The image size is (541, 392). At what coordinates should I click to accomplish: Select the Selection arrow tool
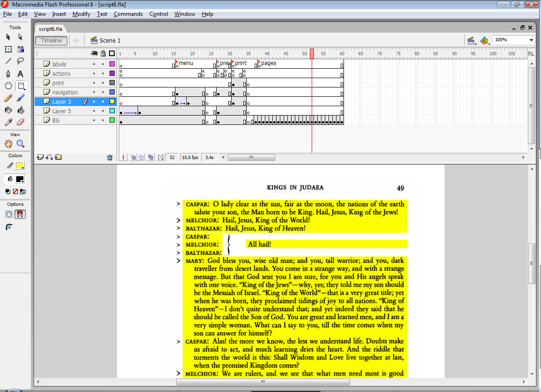click(x=8, y=37)
